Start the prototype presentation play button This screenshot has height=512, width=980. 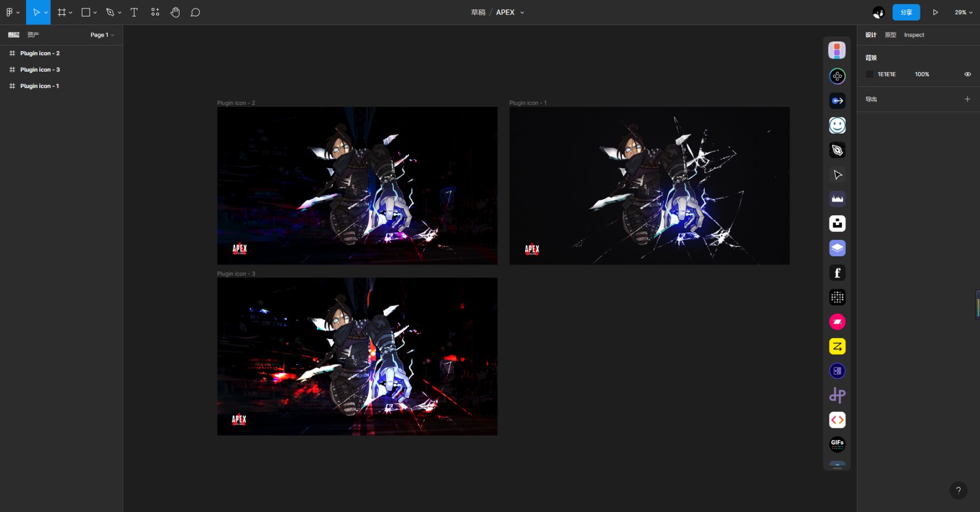pyautogui.click(x=935, y=12)
